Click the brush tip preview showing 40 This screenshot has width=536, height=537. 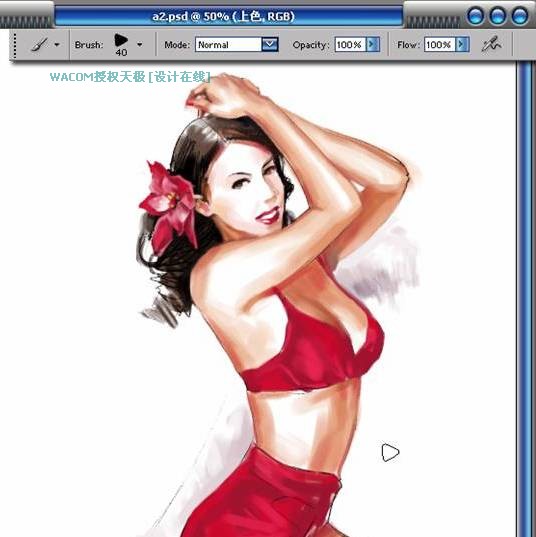[121, 45]
